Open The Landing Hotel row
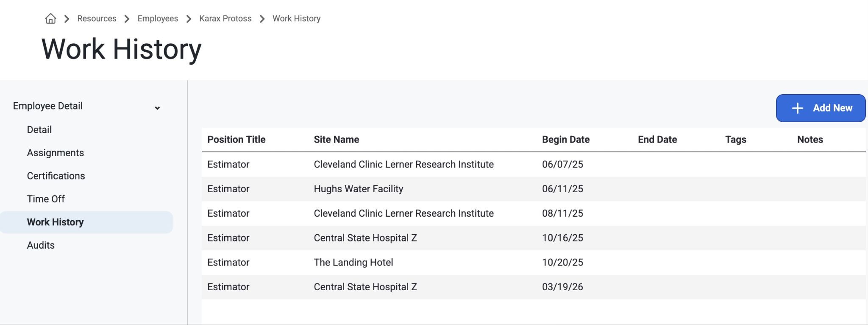The width and height of the screenshot is (868, 325). coord(534,262)
